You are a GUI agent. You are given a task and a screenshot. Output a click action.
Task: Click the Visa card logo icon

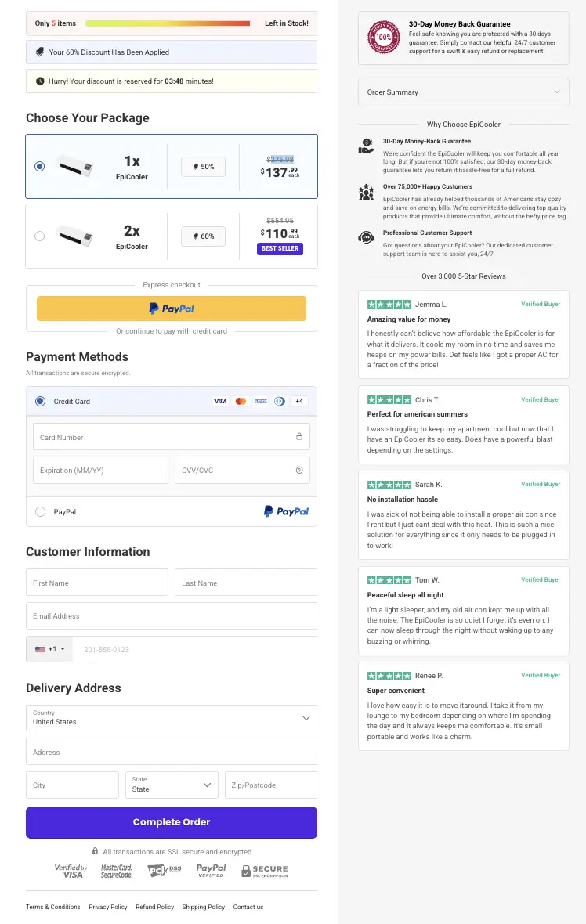[x=220, y=401]
